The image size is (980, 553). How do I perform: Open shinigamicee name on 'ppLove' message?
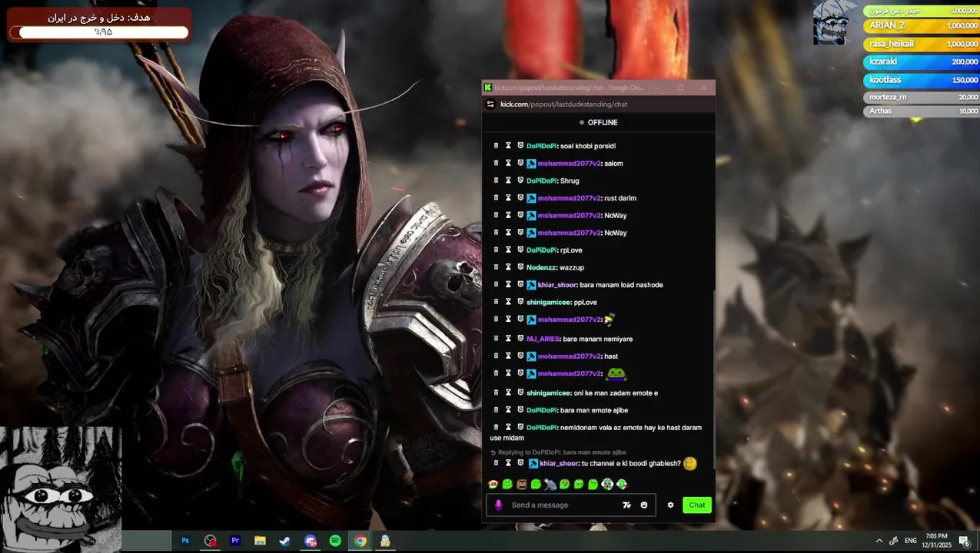(548, 302)
